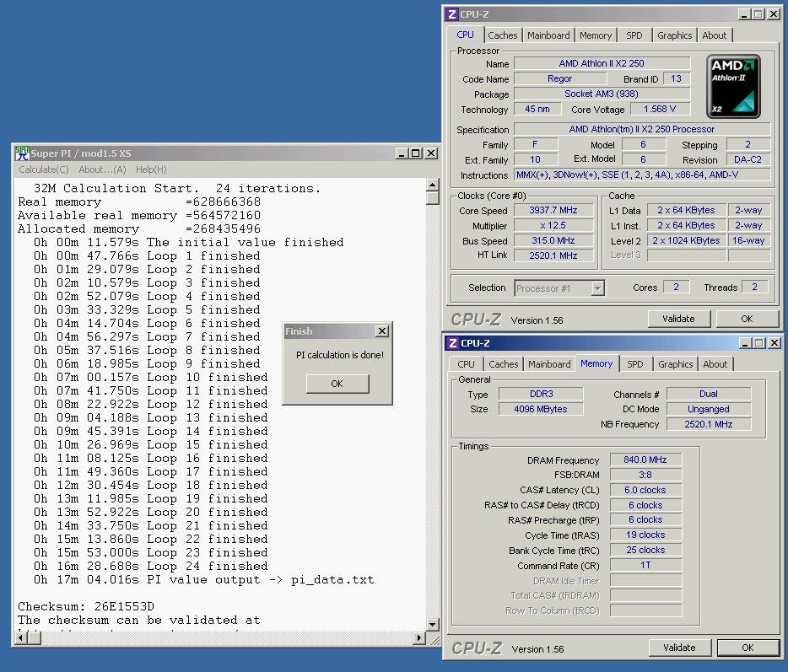Click the Checksum: 26E1553D line
Image resolution: width=788 pixels, height=672 pixels.
(x=86, y=606)
